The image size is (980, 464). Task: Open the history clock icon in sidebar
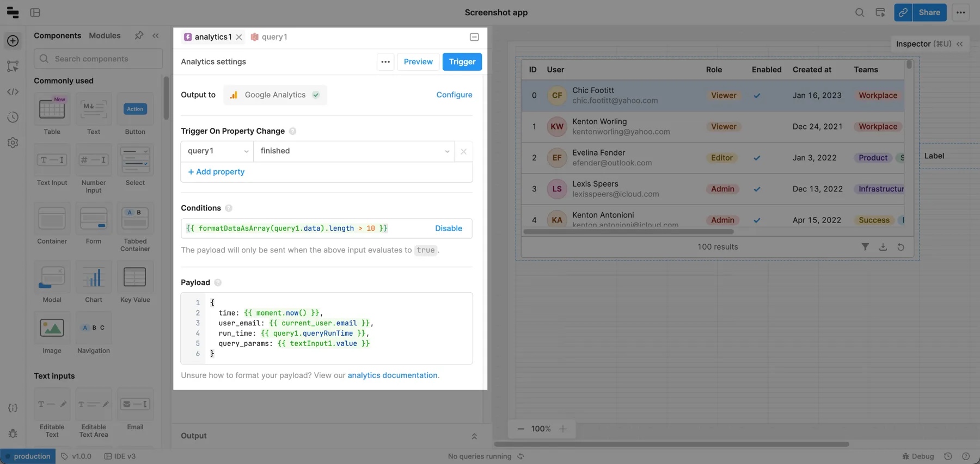13,117
